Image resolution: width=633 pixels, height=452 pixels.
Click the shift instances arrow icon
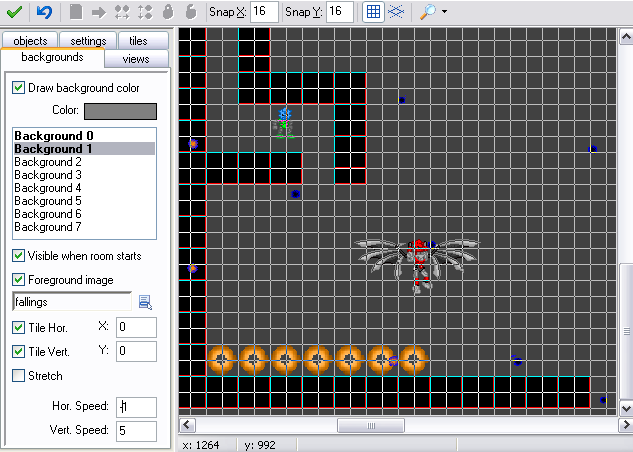click(x=99, y=12)
